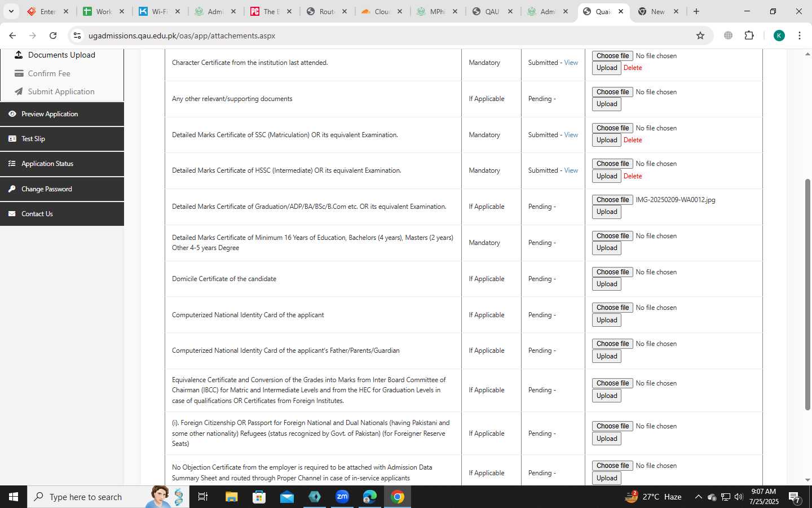Choose file for 16 Years Education certificate
812x508 pixels.
[x=612, y=236]
